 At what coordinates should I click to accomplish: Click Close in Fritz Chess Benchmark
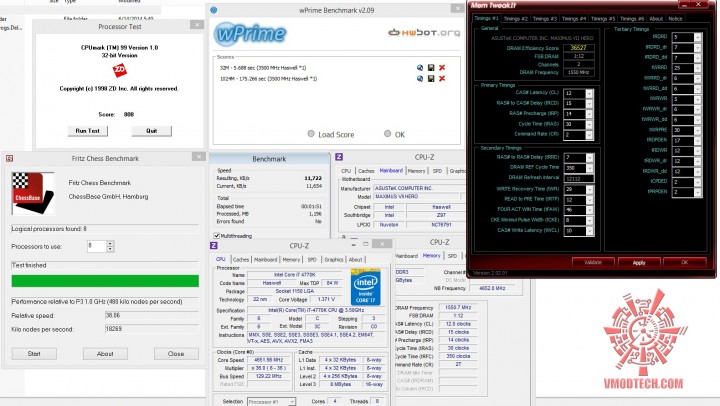click(176, 354)
